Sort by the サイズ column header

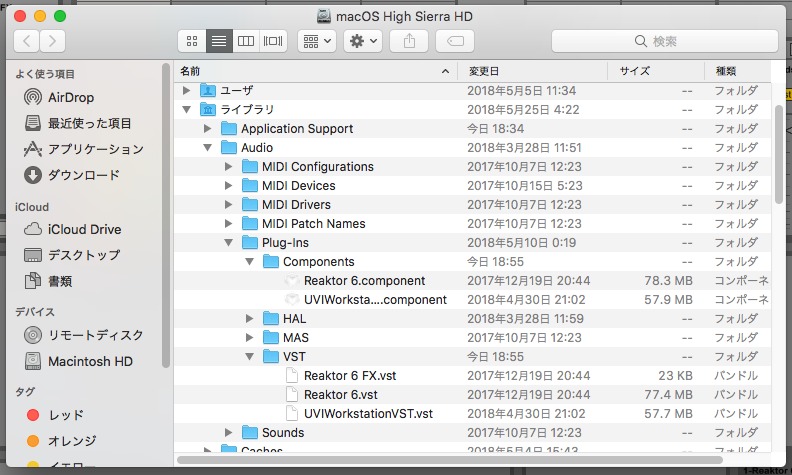656,71
